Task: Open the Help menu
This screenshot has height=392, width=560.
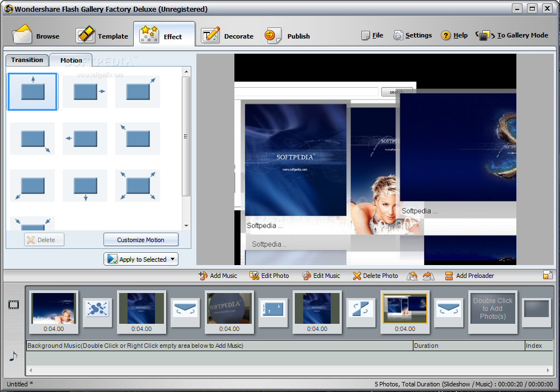Action: tap(454, 35)
